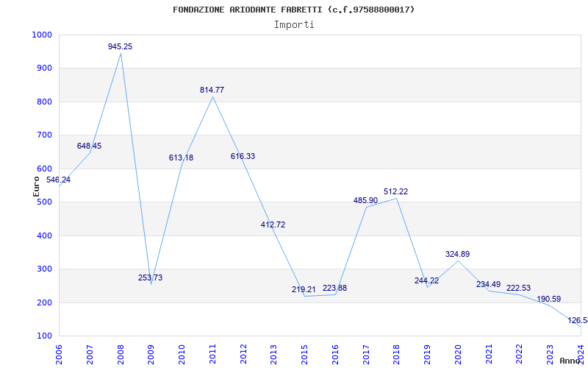Click the 100 y-axis tick label
The image size is (588, 368).
pyautogui.click(x=44, y=336)
